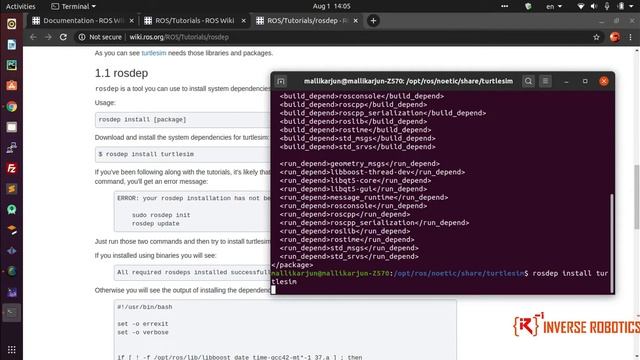Click '#!/usr/bin/bash' line

[144, 307]
